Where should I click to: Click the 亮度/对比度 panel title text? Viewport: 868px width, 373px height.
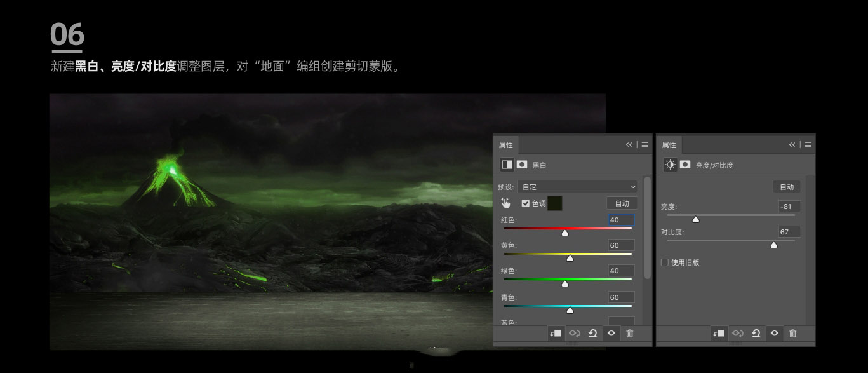coord(714,165)
